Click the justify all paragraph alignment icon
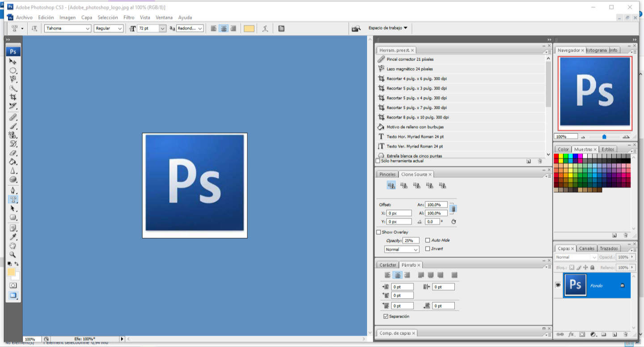This screenshot has width=644, height=347. click(454, 275)
